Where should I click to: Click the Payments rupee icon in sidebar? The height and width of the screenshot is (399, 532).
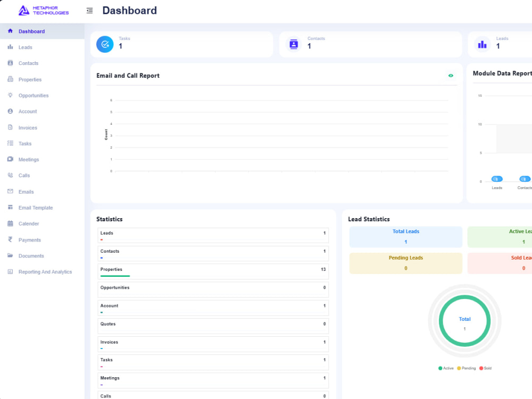pyautogui.click(x=10, y=239)
